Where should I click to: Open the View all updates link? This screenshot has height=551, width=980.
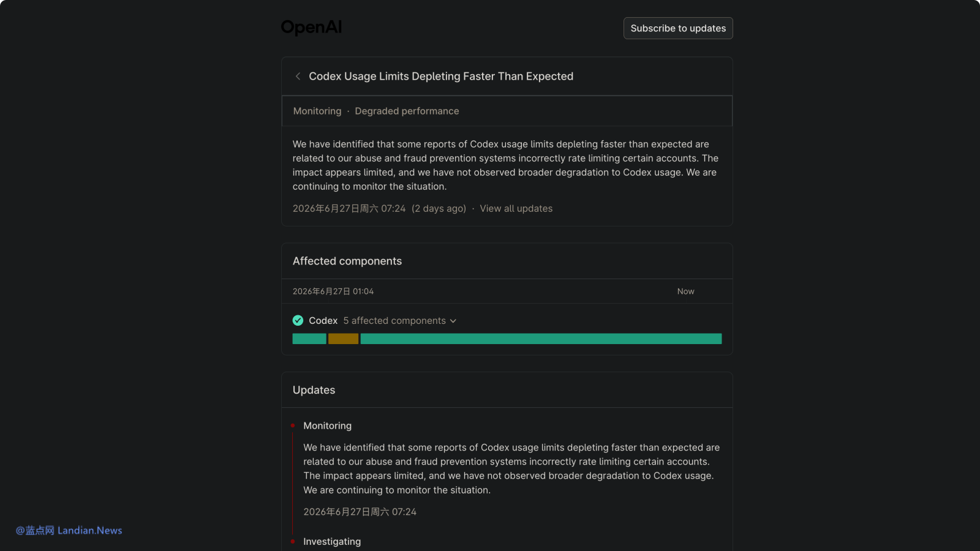click(x=516, y=209)
